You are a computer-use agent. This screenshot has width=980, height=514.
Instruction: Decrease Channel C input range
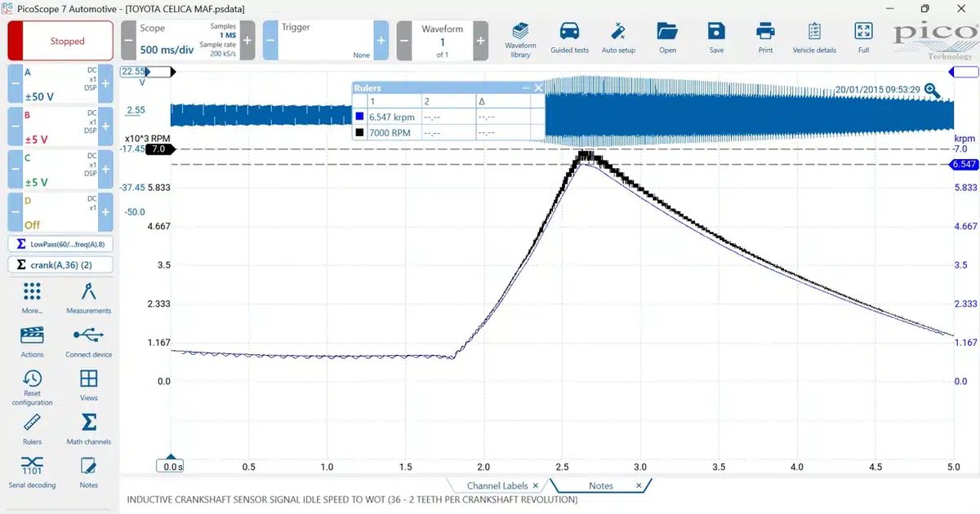point(15,170)
